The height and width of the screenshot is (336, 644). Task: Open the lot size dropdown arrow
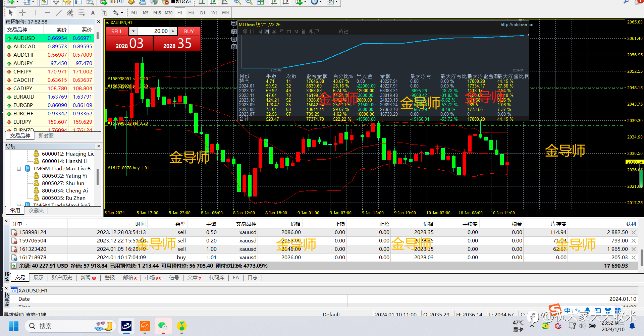click(133, 31)
